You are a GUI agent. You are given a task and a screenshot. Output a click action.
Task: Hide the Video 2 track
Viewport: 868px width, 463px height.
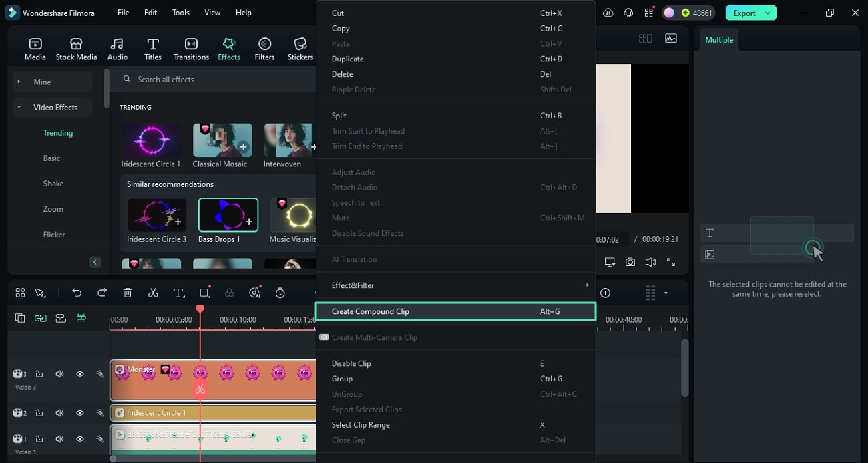click(80, 413)
